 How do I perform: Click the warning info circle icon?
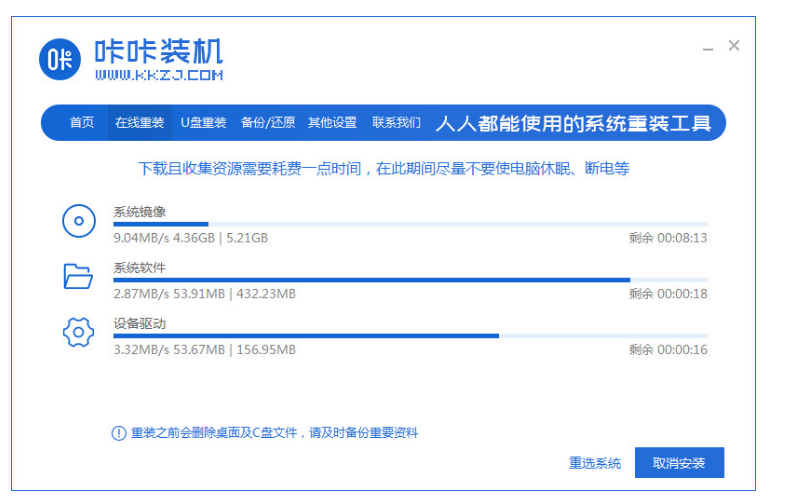(118, 433)
